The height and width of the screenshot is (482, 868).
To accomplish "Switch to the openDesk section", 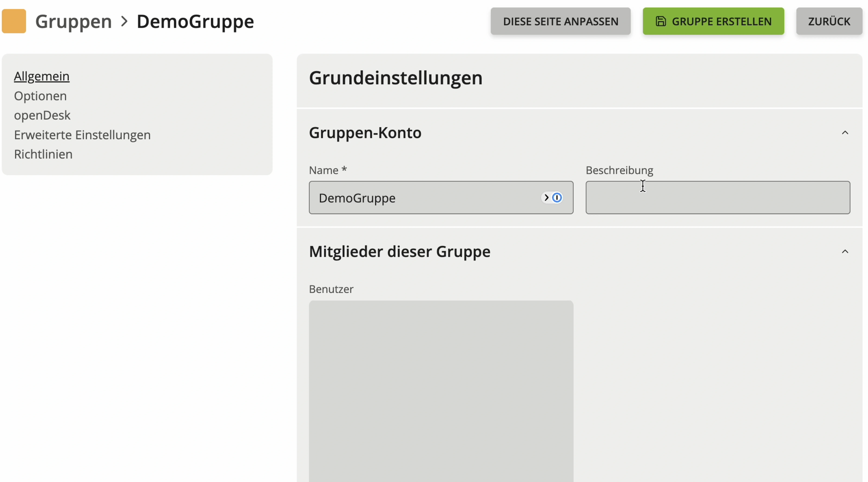I will pyautogui.click(x=42, y=115).
